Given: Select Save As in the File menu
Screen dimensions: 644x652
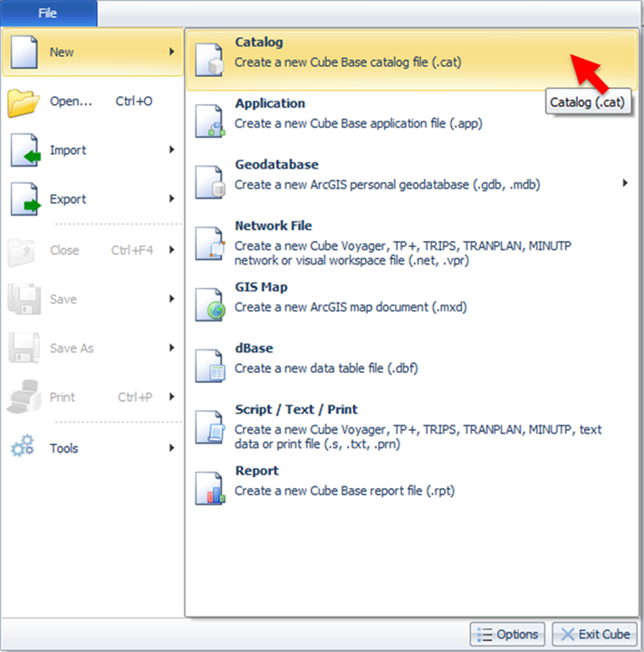Looking at the screenshot, I should point(92,348).
